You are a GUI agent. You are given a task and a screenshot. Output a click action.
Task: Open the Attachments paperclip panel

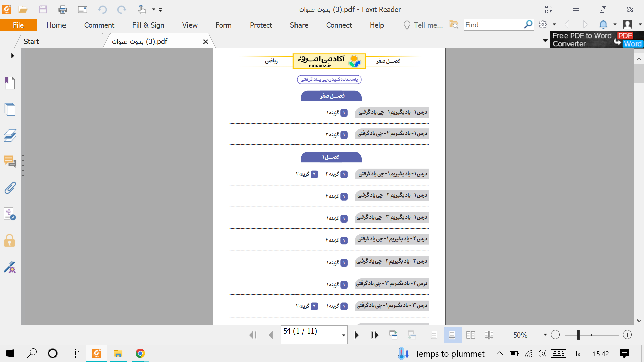(10, 188)
